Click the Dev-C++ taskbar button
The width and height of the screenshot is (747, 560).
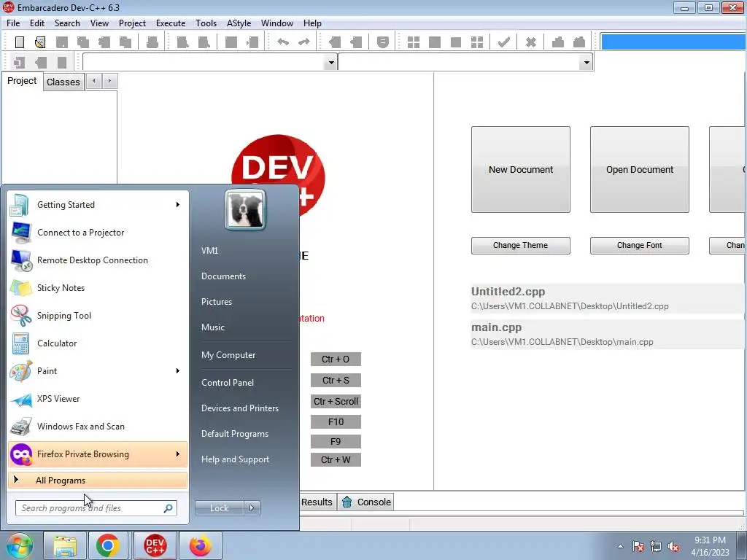coord(155,545)
